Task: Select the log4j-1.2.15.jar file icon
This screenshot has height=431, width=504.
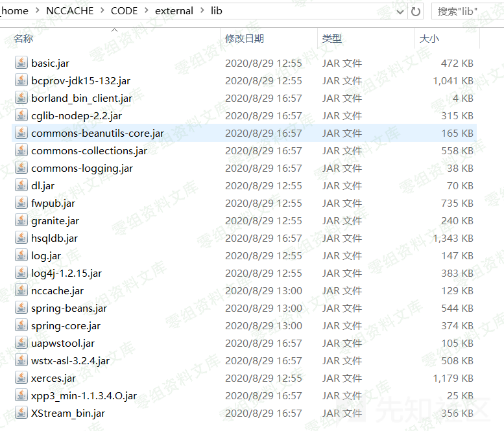Action: coord(21,274)
